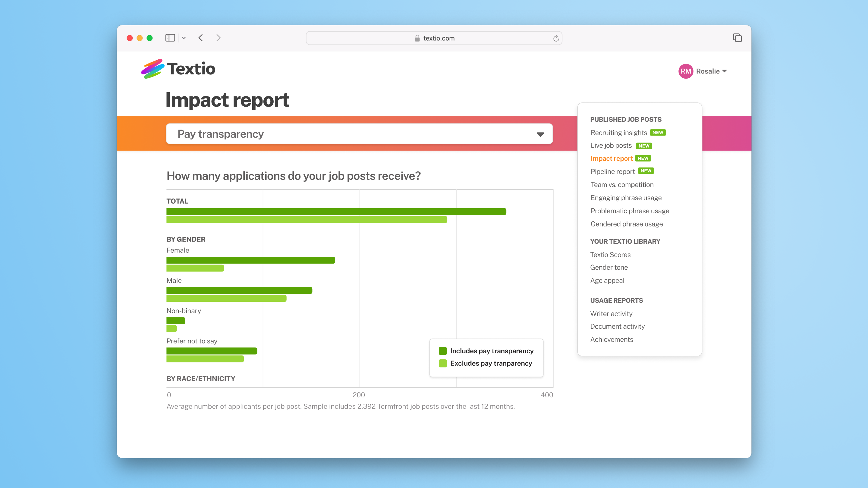Open Engaging phrase usage report
This screenshot has width=868, height=488.
click(x=626, y=198)
